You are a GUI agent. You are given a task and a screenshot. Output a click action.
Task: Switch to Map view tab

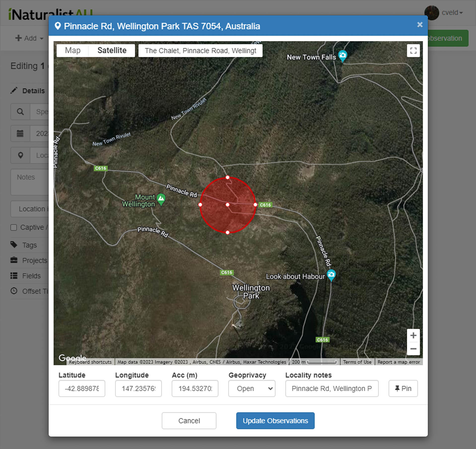pos(73,50)
